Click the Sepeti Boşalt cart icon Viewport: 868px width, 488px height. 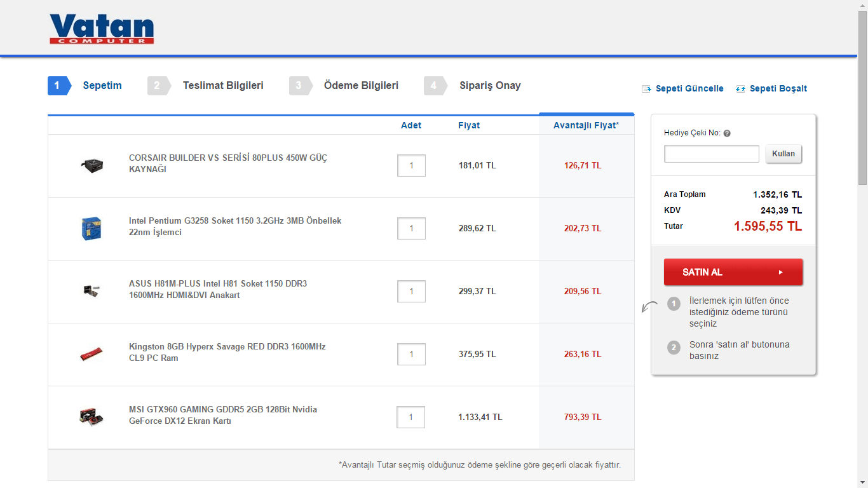[740, 89]
